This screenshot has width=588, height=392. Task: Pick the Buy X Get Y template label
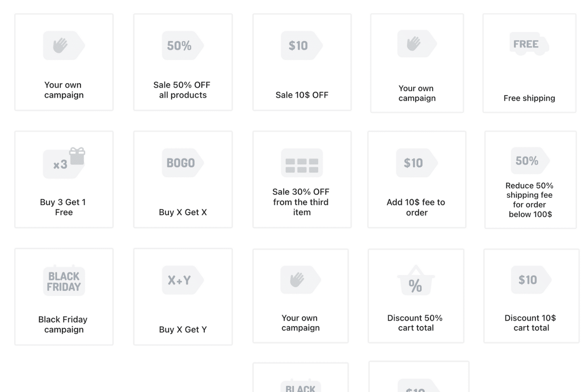click(183, 329)
